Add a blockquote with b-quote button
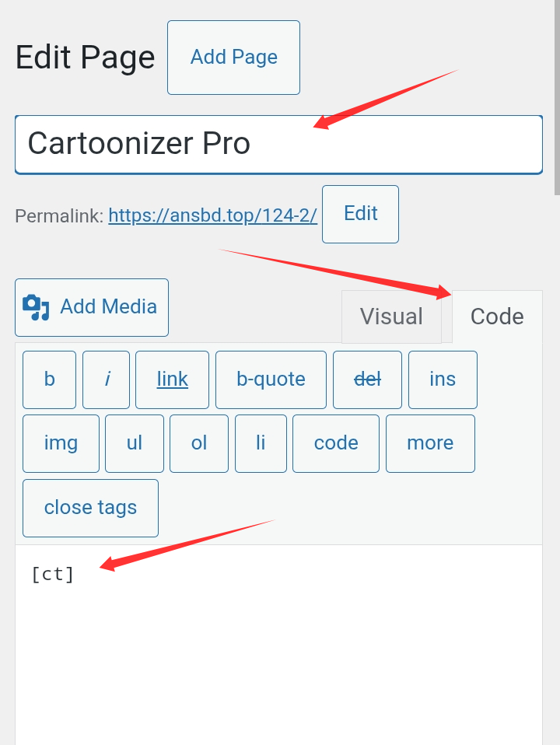560x745 pixels. tap(271, 379)
